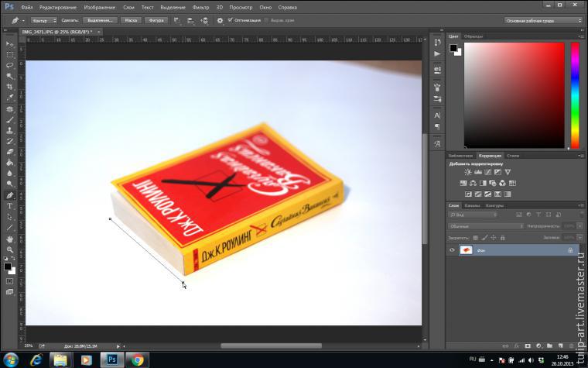Hide the Фон layer using eye icon
Image resolution: width=588 pixels, height=368 pixels.
tap(453, 250)
